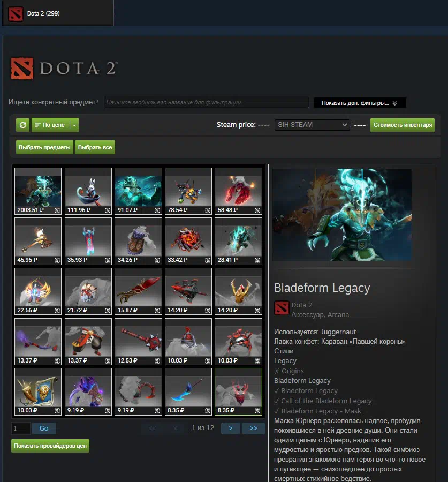Image resolution: width=448 pixels, height=482 pixels.
Task: Click the Стоимость инвентаря button
Action: pyautogui.click(x=402, y=125)
